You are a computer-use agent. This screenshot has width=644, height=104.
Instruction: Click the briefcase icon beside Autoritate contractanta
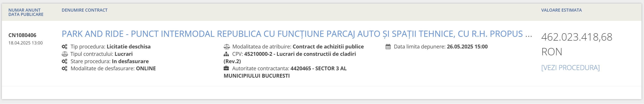pyautogui.click(x=226, y=68)
